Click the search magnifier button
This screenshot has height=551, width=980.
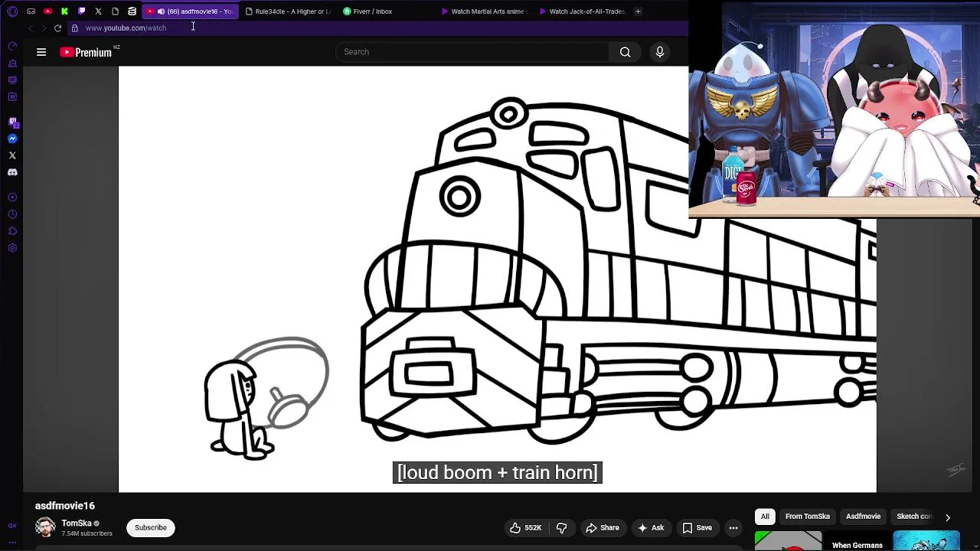[x=626, y=52]
